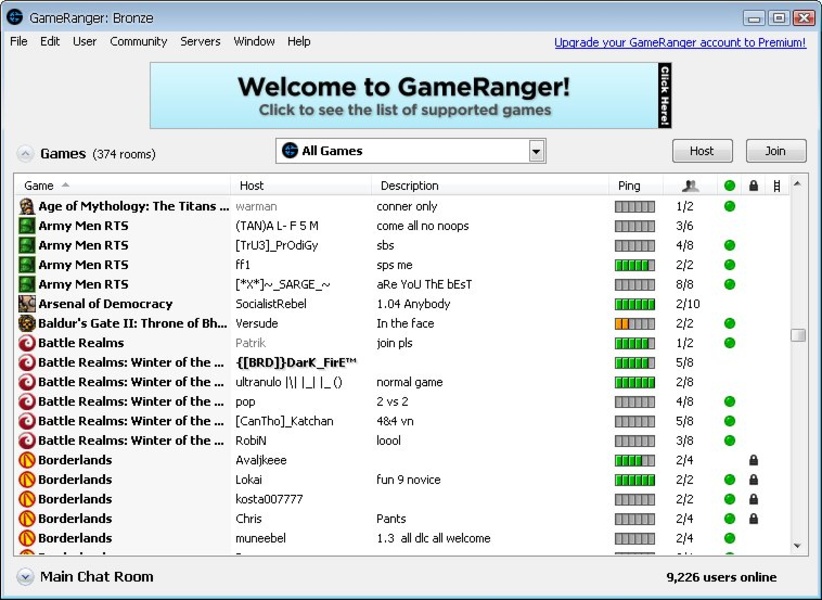Screen dimensions: 822x600
Task: Click the padlock column header icon
Action: point(754,185)
